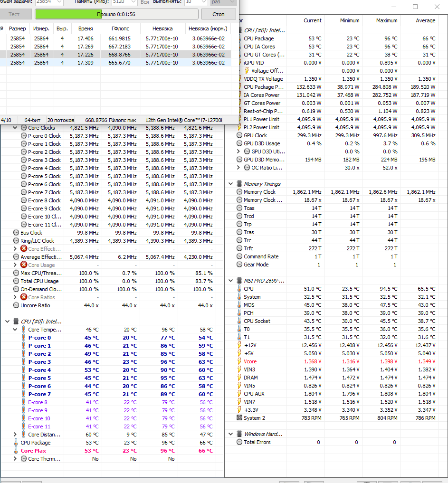This screenshot has width=448, height=483.
Task: Click the 12th Gen Intel Core status entry
Action: pyautogui.click(x=184, y=120)
